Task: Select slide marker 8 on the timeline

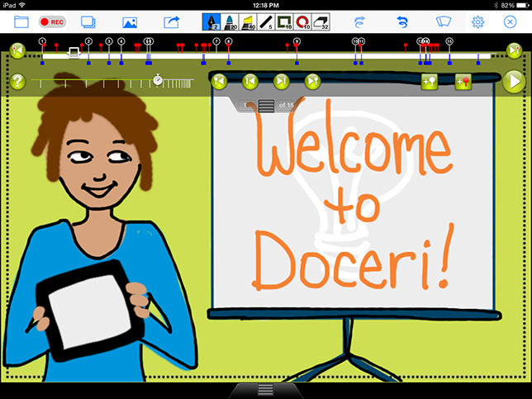Action: pyautogui.click(x=229, y=41)
